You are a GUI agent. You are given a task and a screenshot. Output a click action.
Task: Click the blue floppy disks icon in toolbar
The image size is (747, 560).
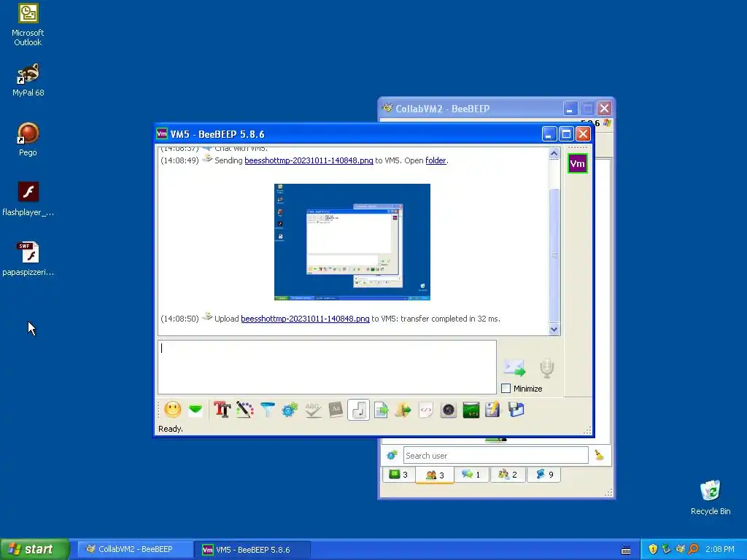516,410
